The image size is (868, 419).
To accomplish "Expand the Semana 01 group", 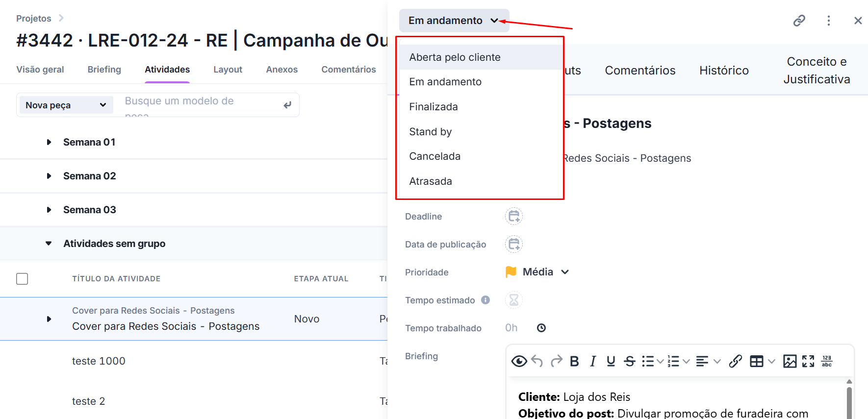I will coord(49,142).
